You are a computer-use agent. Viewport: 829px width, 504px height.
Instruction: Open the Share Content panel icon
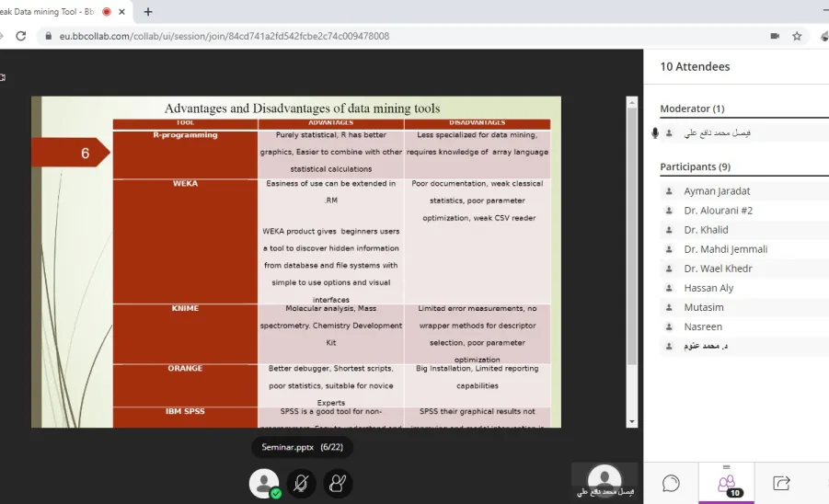[x=781, y=483]
